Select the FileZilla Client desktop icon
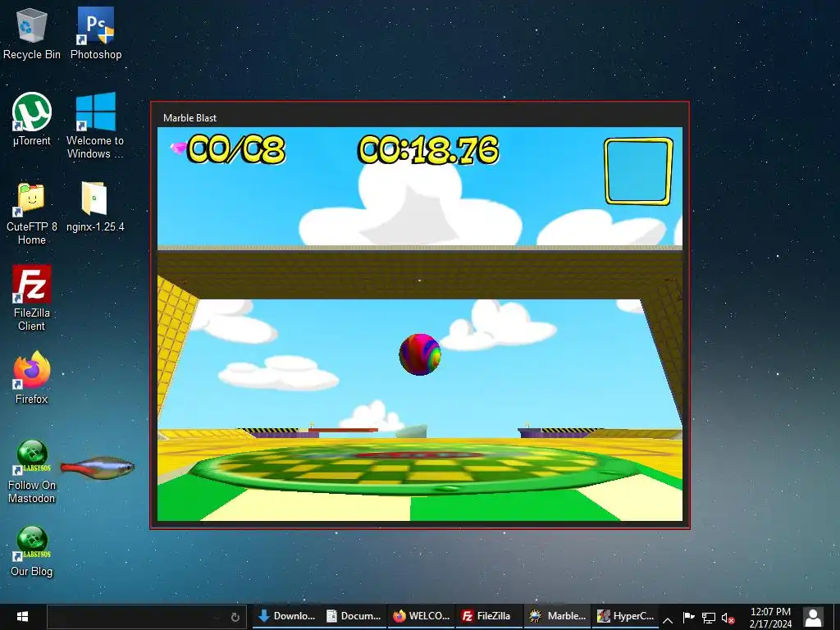Viewport: 840px width, 630px height. [x=32, y=297]
